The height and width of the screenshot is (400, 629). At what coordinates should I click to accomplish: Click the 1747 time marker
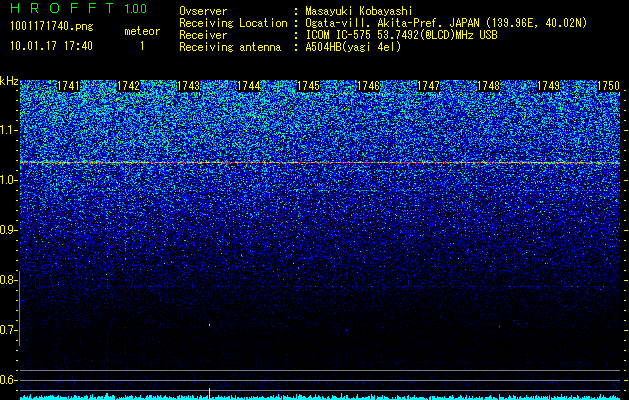[428, 86]
